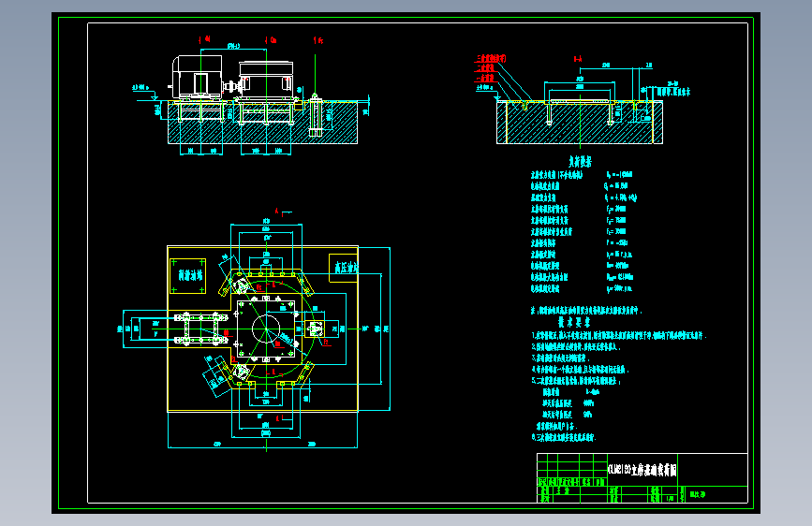The height and width of the screenshot is (526, 812).
Task: Click the 高压油站 label box
Action: (344, 268)
